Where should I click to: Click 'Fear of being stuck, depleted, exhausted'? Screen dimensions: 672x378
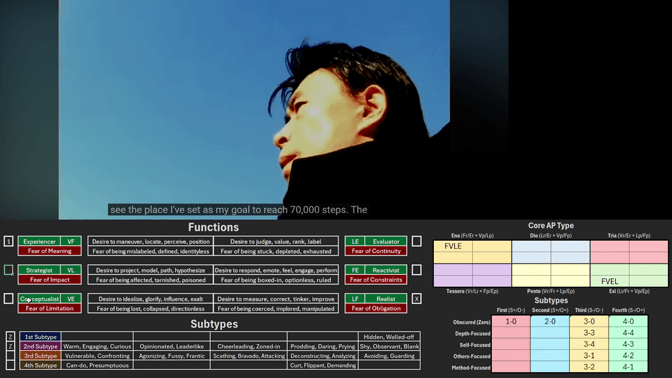276,251
